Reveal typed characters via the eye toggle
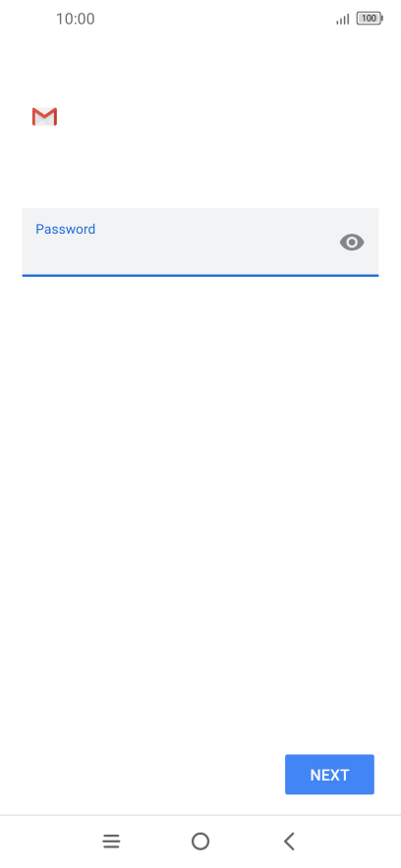 point(352,242)
